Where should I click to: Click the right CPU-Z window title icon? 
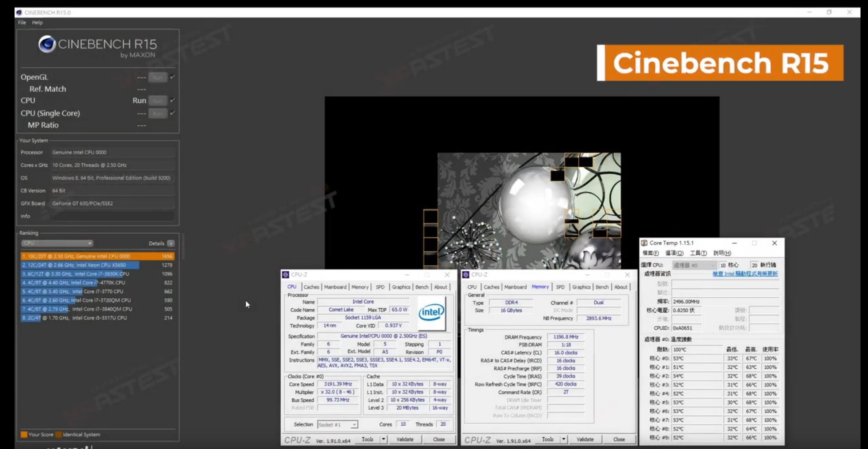[465, 275]
